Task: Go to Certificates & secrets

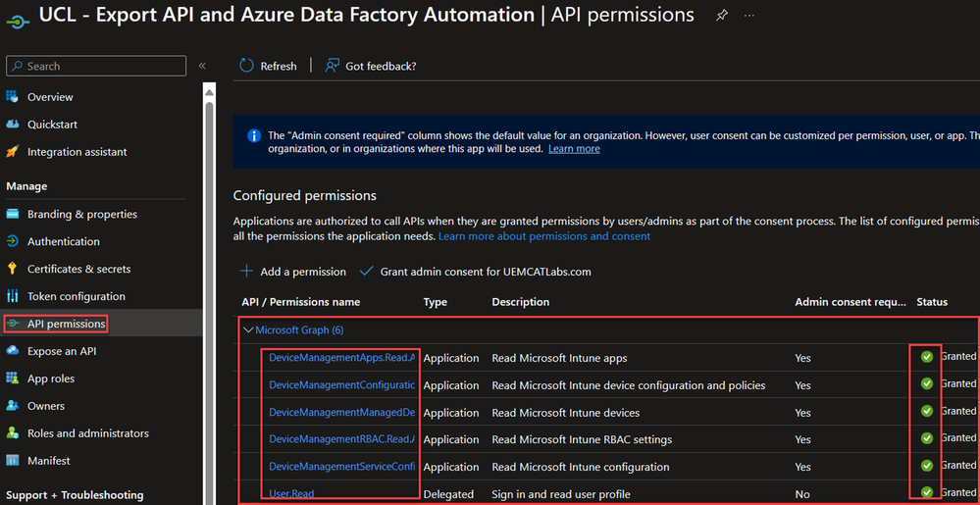Action: click(x=78, y=269)
